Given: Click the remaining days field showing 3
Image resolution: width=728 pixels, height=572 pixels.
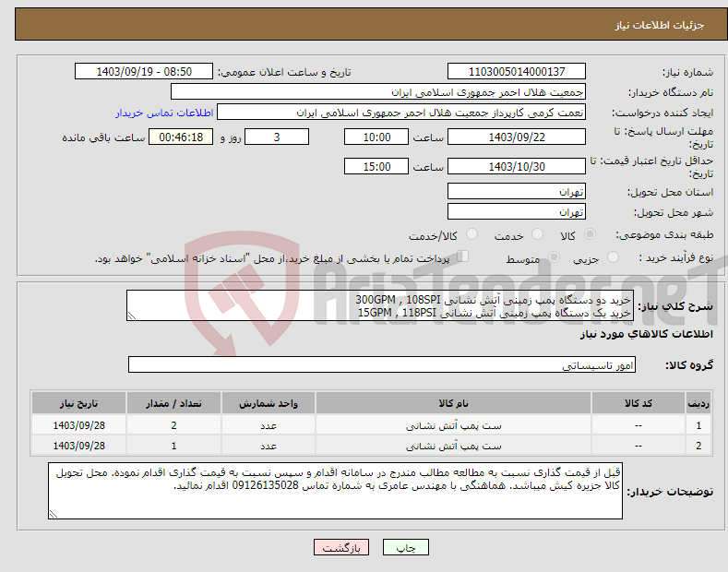Looking at the screenshot, I should coord(277,137).
